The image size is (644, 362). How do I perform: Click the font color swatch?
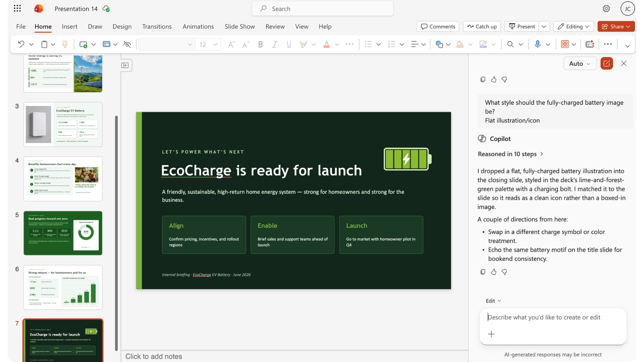327,44
